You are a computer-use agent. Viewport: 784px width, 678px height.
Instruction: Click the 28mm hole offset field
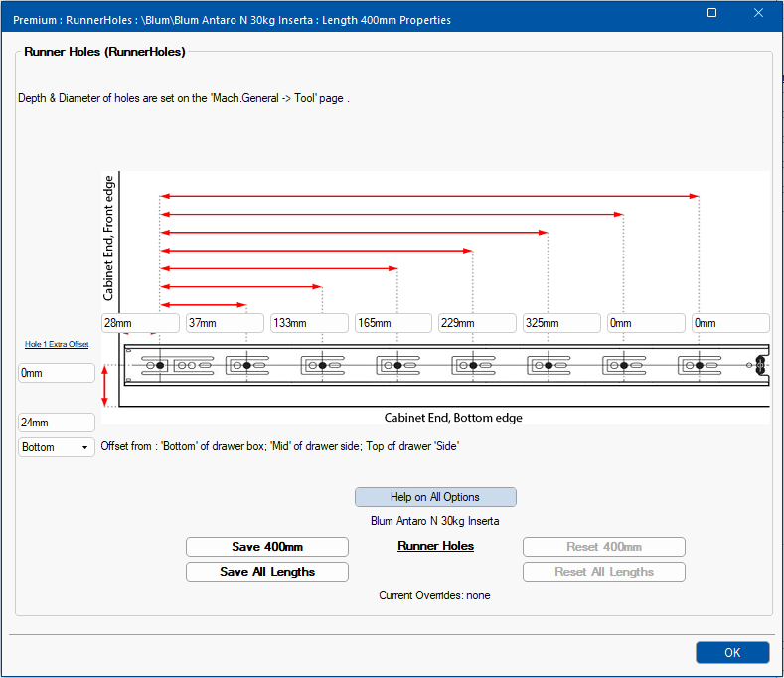click(140, 323)
